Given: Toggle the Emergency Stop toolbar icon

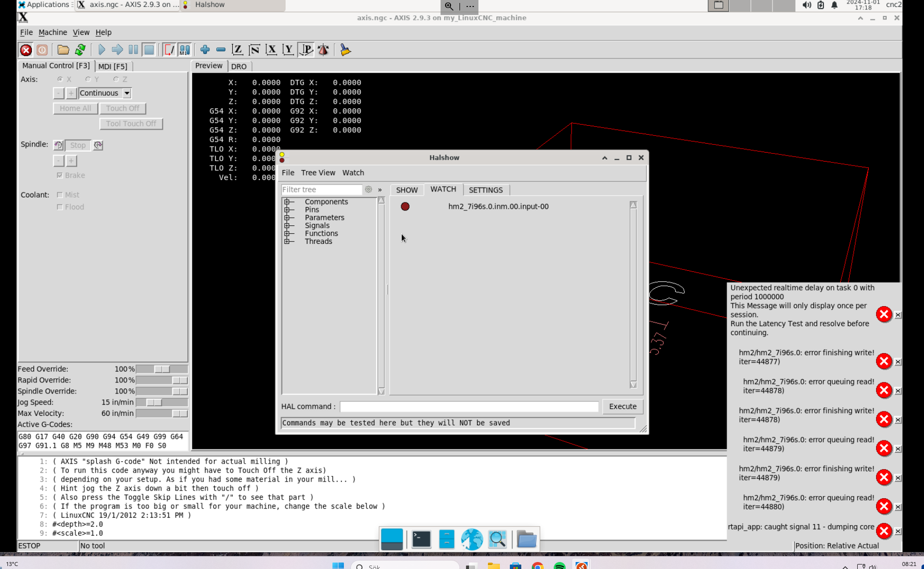Looking at the screenshot, I should 26,50.
